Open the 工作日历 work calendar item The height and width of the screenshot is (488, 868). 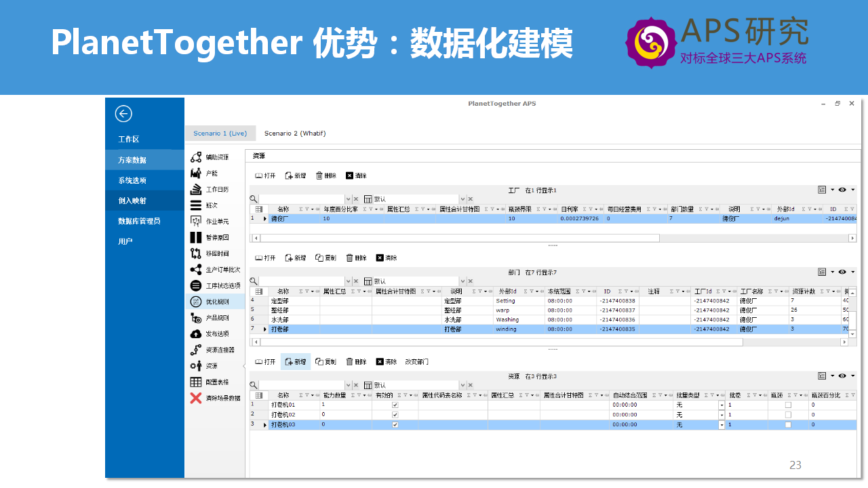210,189
